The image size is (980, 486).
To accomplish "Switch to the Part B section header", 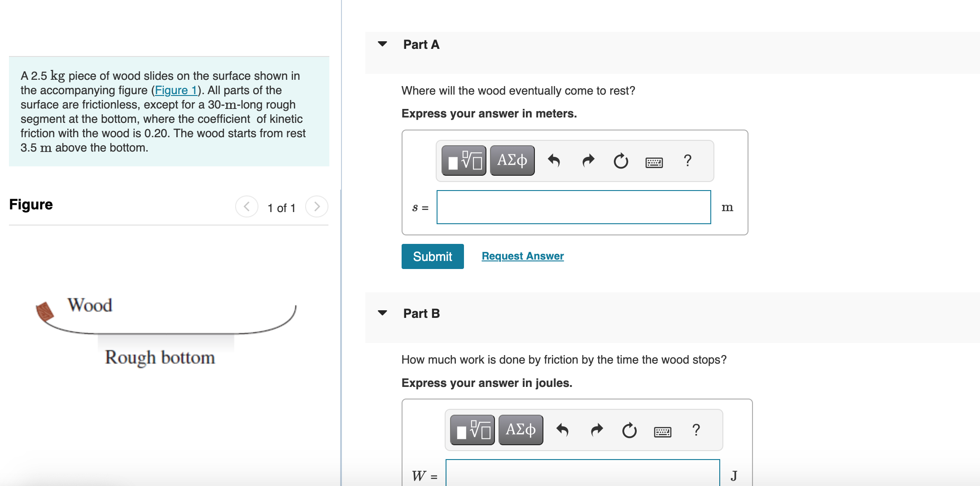I will pyautogui.click(x=421, y=313).
